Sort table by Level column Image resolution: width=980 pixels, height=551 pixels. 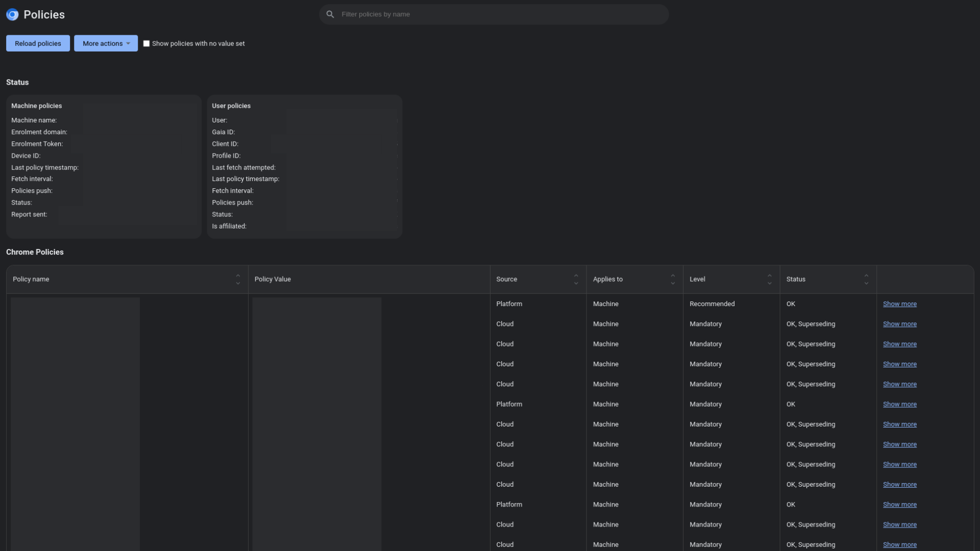pos(769,279)
